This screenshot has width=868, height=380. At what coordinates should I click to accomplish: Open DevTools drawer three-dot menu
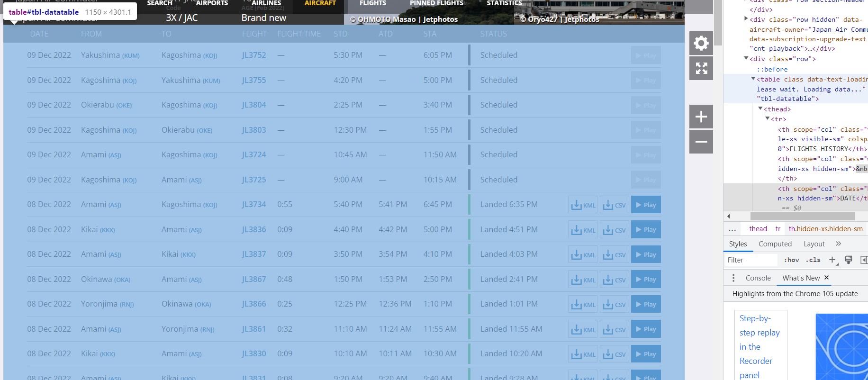click(733, 278)
